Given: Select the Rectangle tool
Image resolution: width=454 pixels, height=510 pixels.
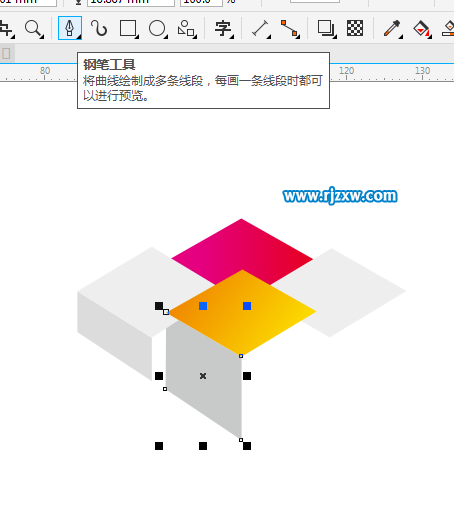Looking at the screenshot, I should click(x=129, y=28).
